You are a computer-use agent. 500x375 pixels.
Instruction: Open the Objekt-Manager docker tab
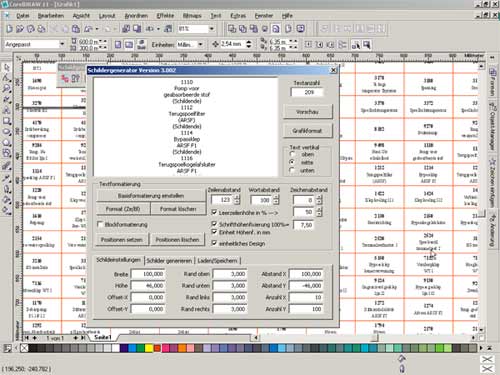coord(492,127)
